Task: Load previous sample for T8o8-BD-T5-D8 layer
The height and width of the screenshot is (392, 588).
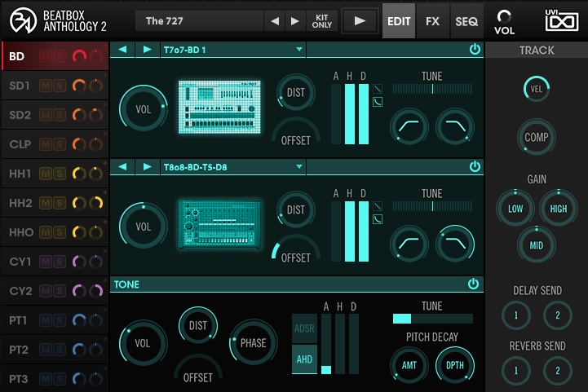Action: tap(122, 167)
